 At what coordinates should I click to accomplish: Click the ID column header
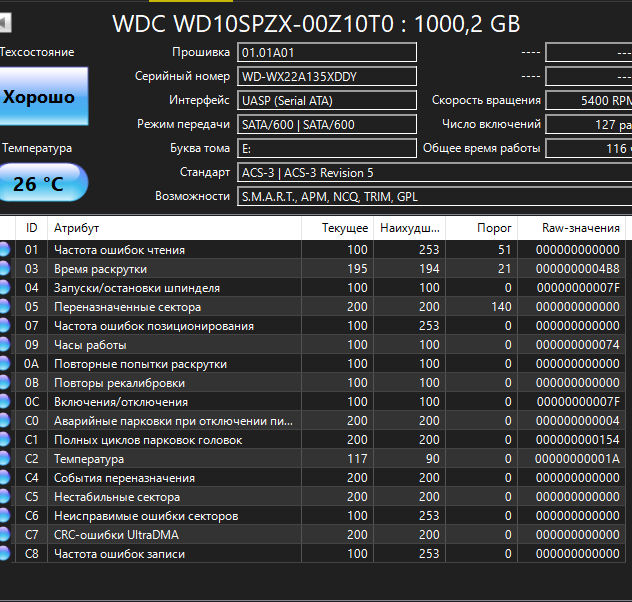click(x=31, y=228)
